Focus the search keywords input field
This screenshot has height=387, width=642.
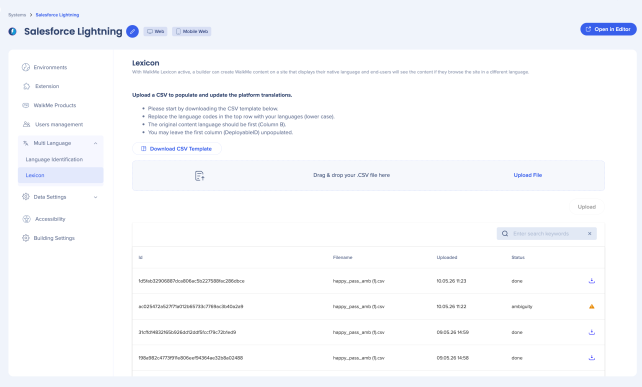[547, 233]
